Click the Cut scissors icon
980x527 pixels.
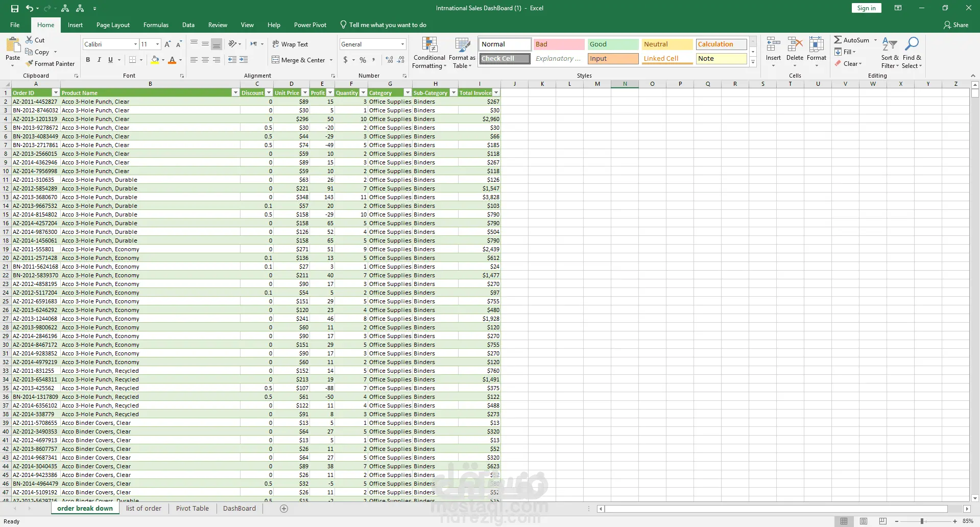pos(29,40)
